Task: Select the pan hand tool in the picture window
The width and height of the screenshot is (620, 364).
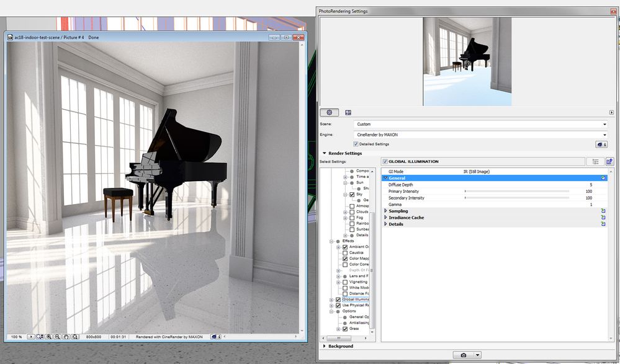Action: tap(66, 337)
